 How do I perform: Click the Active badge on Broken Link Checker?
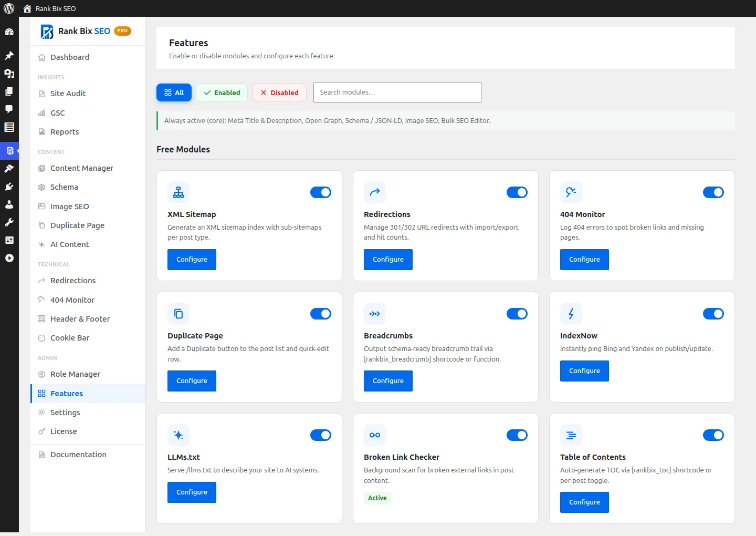377,498
